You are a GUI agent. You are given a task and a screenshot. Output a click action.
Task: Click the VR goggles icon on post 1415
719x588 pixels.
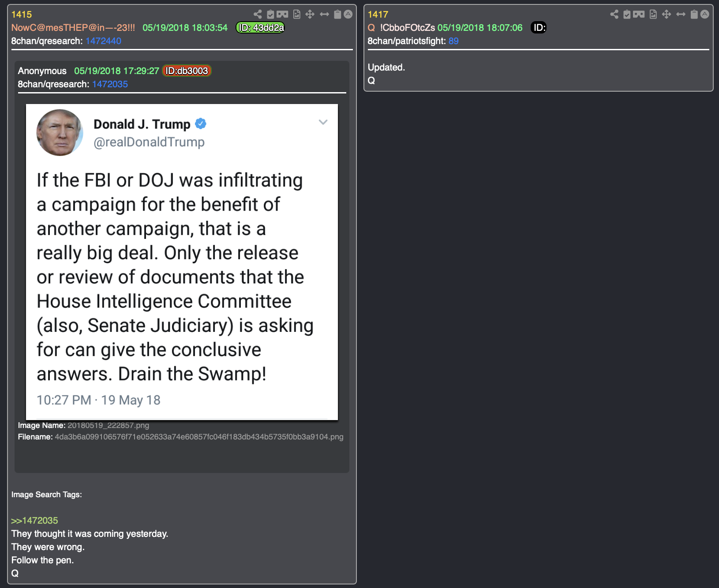[x=282, y=14]
